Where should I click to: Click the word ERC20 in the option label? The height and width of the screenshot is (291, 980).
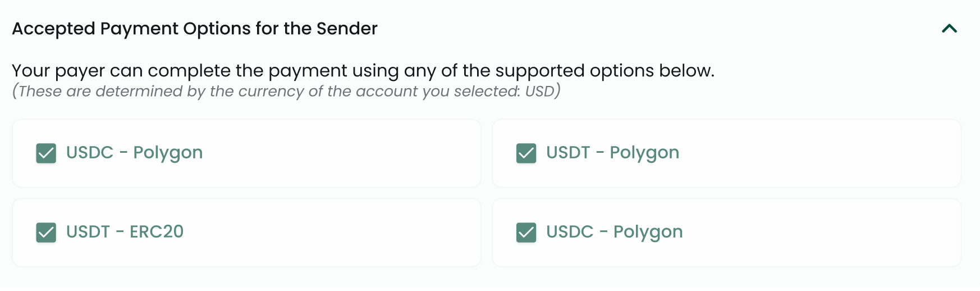click(x=157, y=231)
